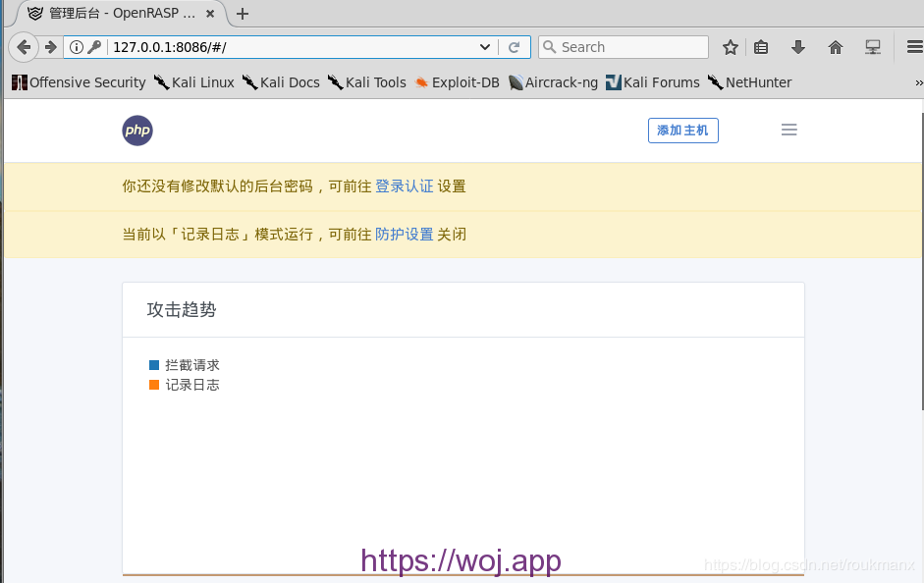Open site information icon in address bar
Viewport: 924px width, 583px height.
pos(77,47)
